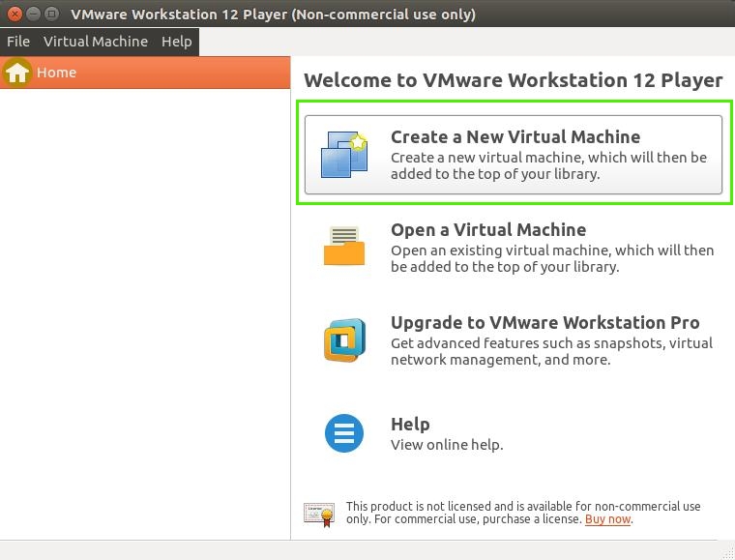735x560 pixels.
Task: Click the Help heading in welcome pane
Action: point(410,424)
